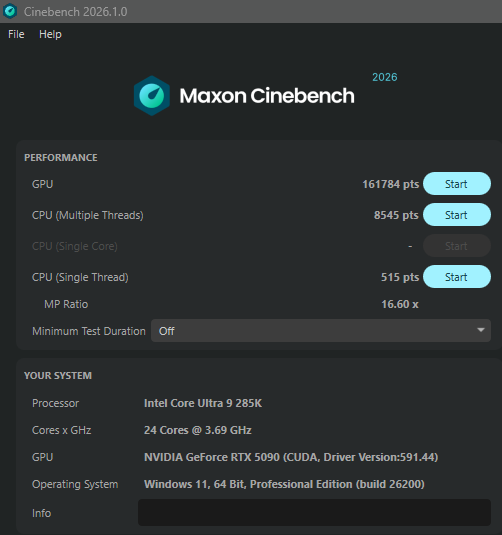Click the Minimum Test Duration dropdown arrow
Image resolution: width=502 pixels, height=535 pixels.
(481, 330)
